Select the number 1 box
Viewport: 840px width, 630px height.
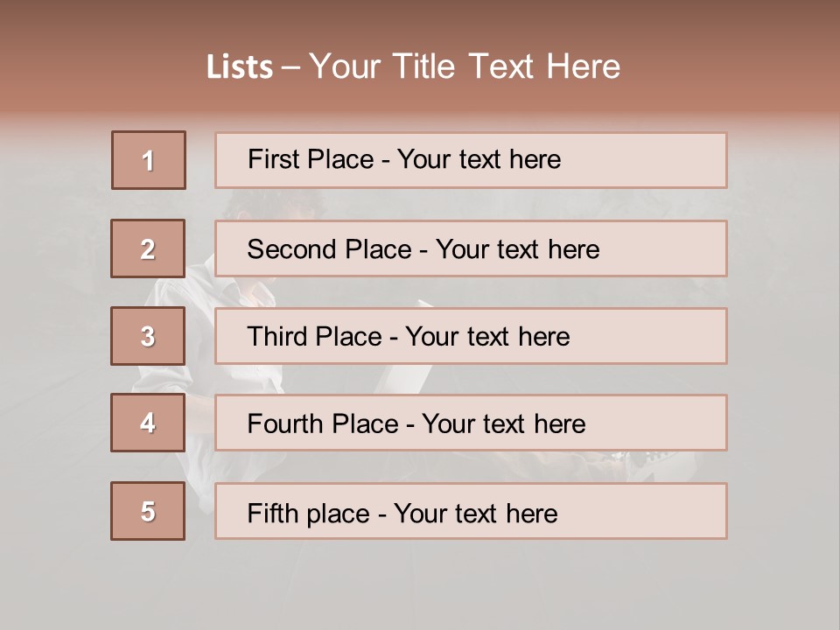tap(149, 160)
